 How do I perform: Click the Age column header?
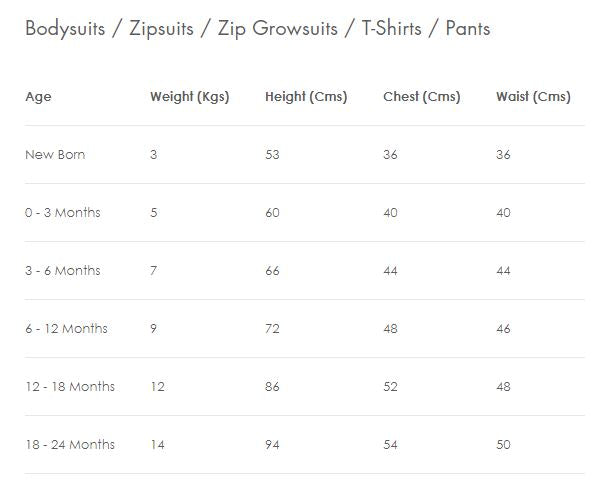pos(38,97)
